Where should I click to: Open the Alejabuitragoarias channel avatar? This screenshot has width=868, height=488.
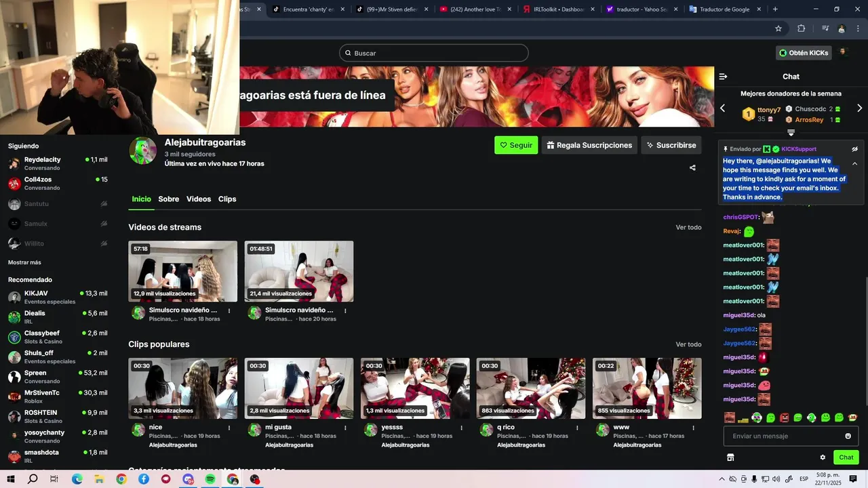(143, 150)
